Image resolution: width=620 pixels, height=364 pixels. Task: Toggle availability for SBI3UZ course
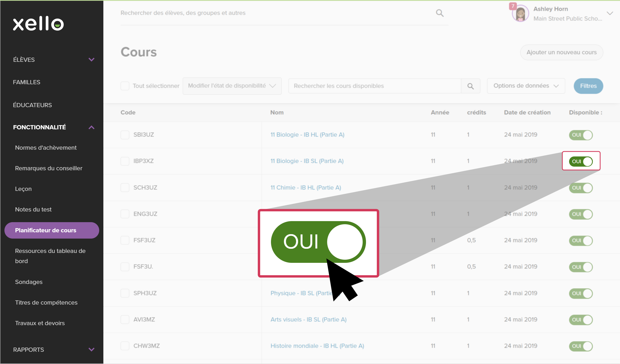pyautogui.click(x=581, y=135)
